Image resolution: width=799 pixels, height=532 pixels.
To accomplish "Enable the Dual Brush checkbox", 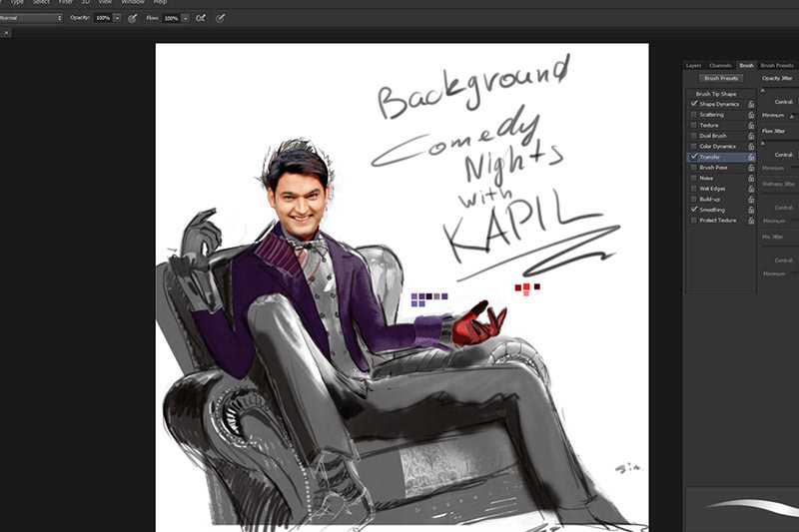I will pos(693,136).
